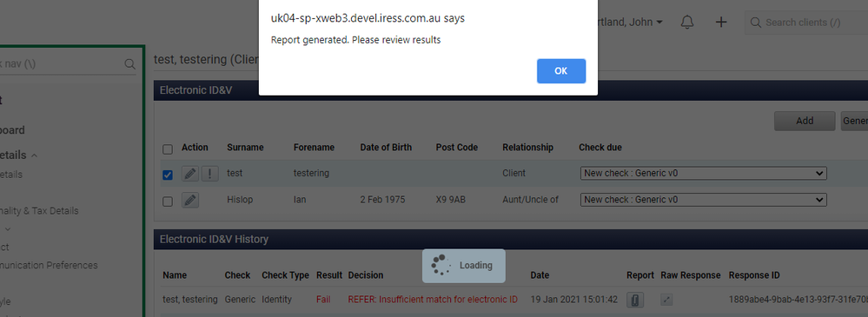Click the Add button
The width and height of the screenshot is (868, 317).
(805, 121)
